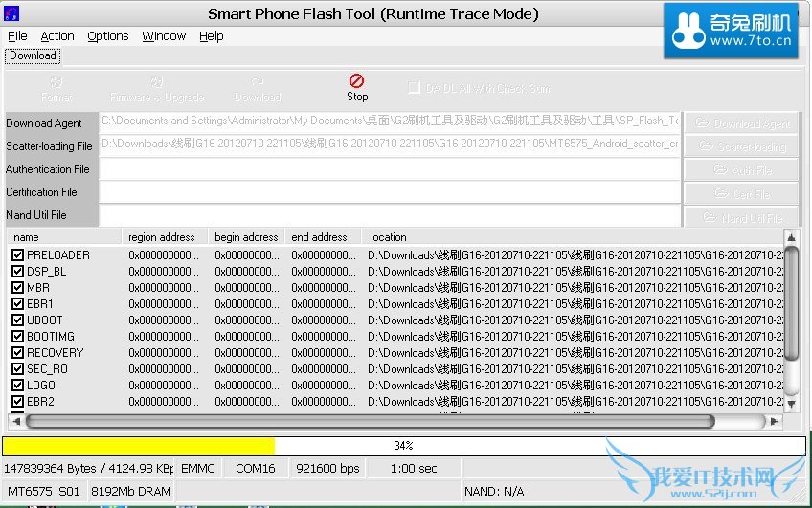Click the Download Agent folder button

[x=741, y=123]
